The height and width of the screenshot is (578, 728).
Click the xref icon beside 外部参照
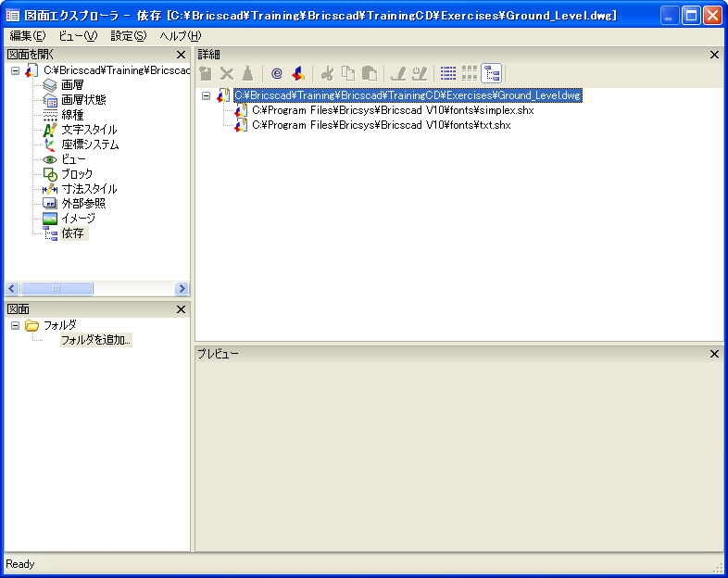pyautogui.click(x=50, y=204)
